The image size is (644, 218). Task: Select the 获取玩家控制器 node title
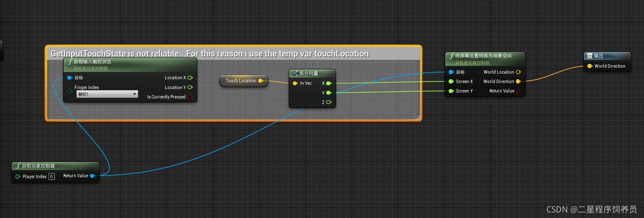(x=38, y=166)
